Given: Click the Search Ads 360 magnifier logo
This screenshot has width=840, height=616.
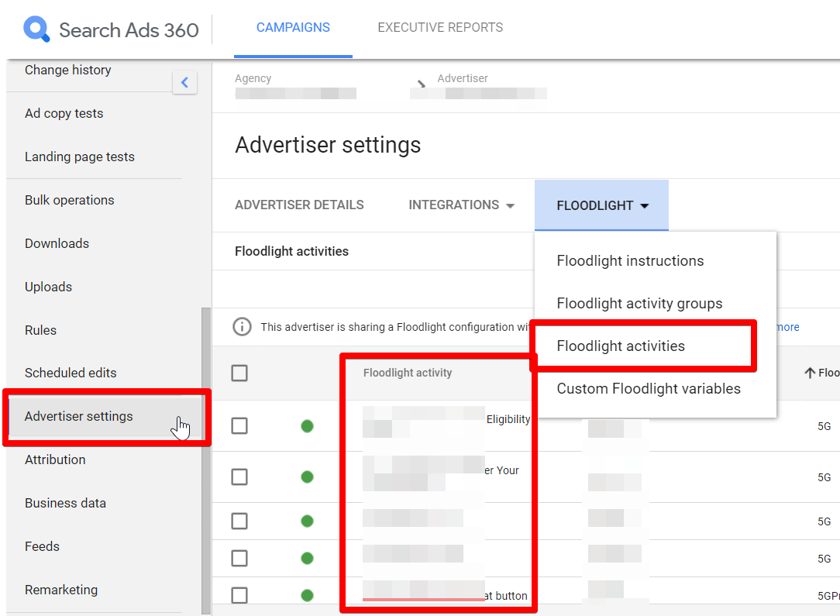Looking at the screenshot, I should pyautogui.click(x=36, y=29).
